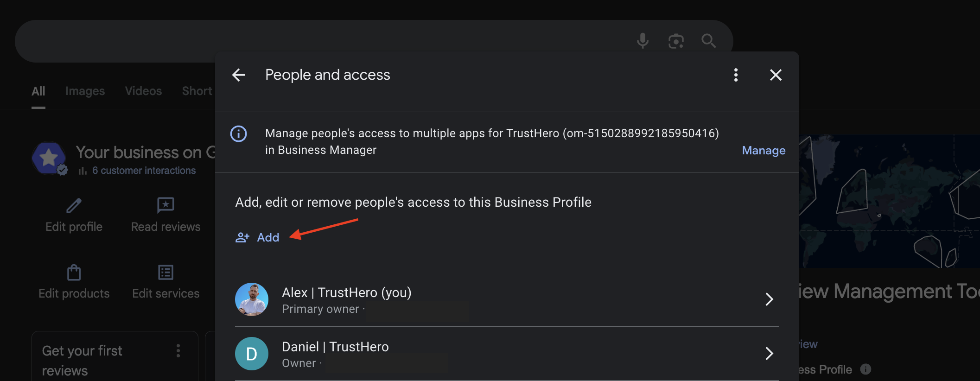This screenshot has height=381, width=980.
Task: Click inside the search input field
Action: click(x=325, y=41)
